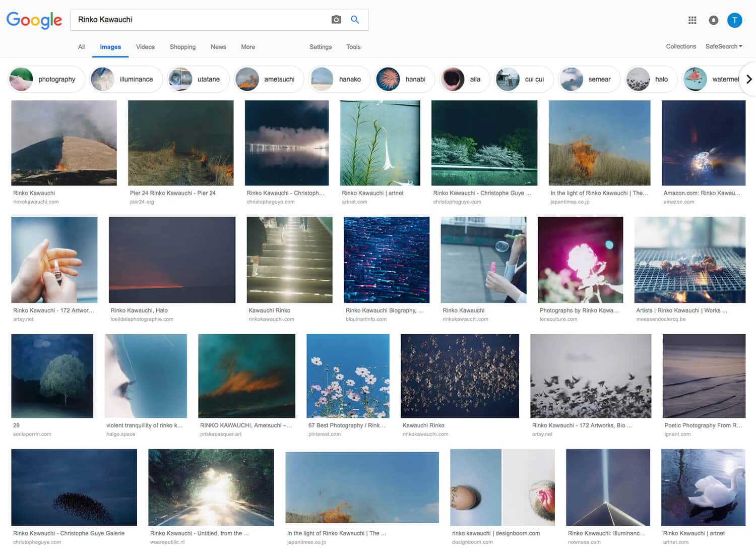Open the notifications bell
The height and width of the screenshot is (557, 756).
click(x=713, y=20)
